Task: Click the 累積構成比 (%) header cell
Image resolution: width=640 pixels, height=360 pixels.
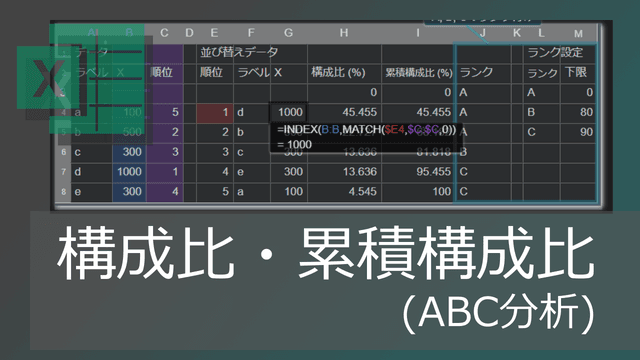Action: coord(419,73)
